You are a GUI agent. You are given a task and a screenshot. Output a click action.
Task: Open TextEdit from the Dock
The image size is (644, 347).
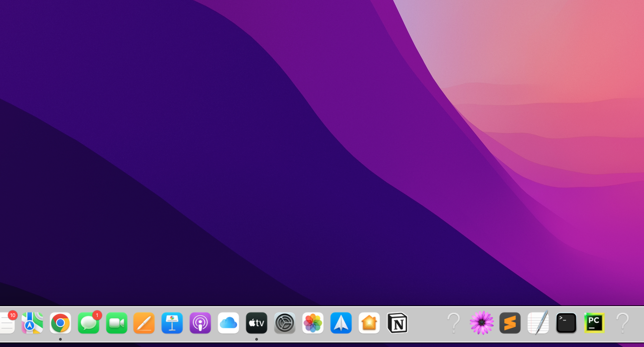538,323
